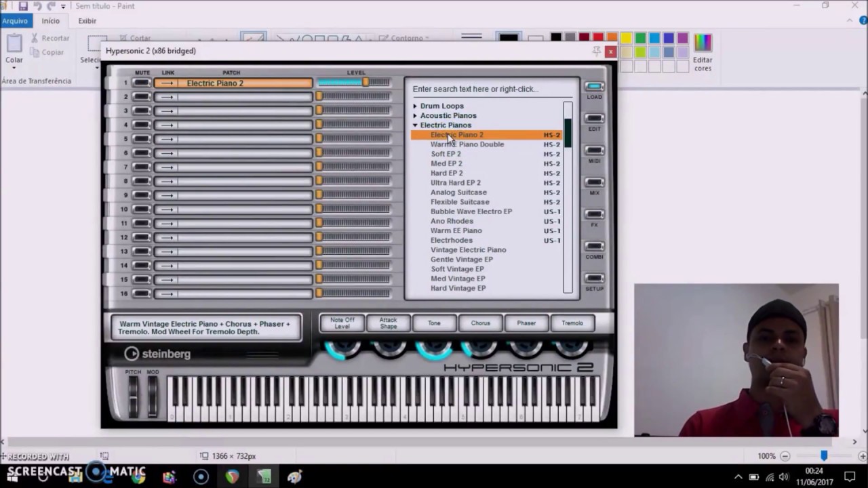Click the Note Off Level button
Image resolution: width=868 pixels, height=488 pixels.
coord(342,323)
